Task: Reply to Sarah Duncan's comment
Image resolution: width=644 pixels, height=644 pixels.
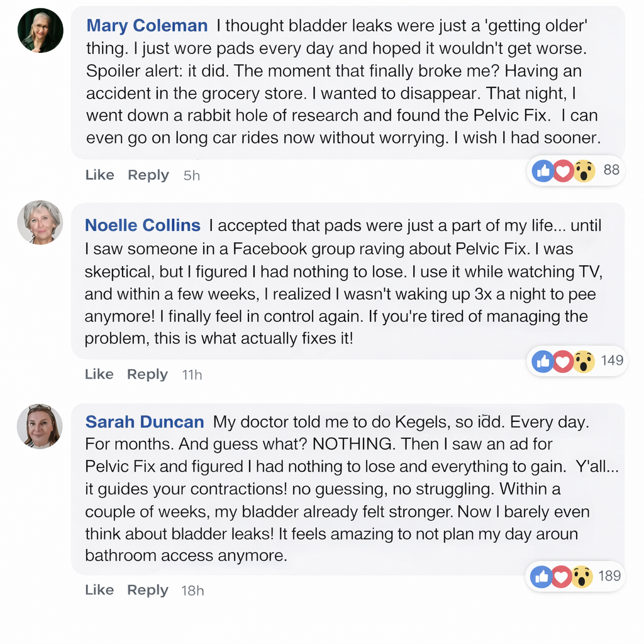Action: pos(147,590)
